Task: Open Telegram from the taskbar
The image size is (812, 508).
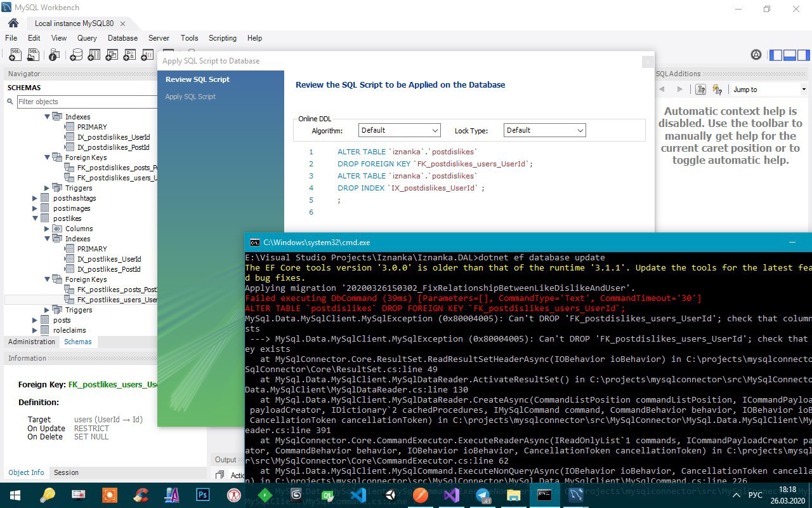Action: click(x=482, y=495)
